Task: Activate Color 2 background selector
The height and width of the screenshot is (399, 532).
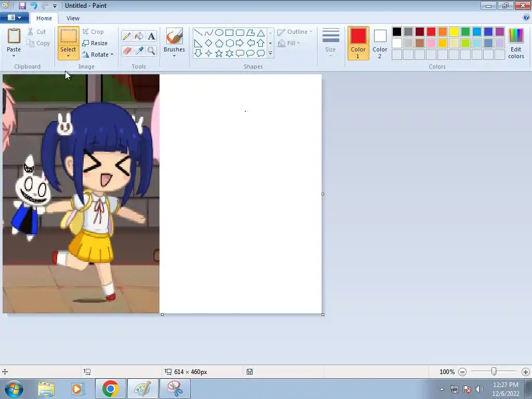Action: (x=380, y=43)
